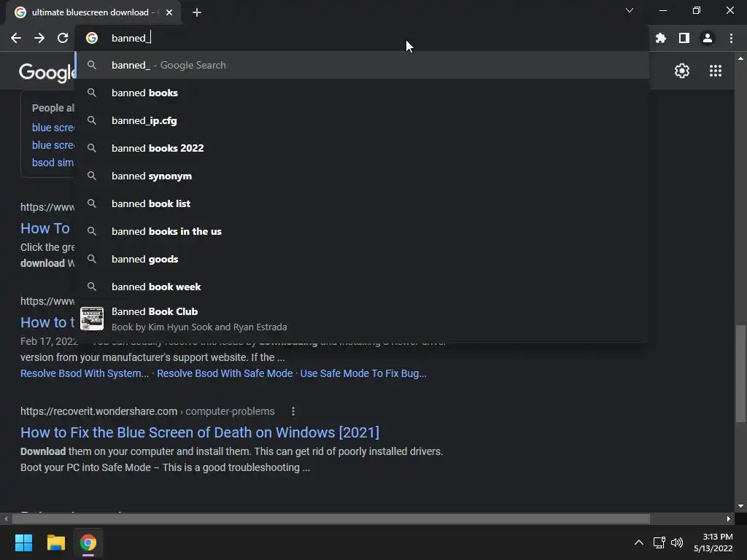Viewport: 747px width, 560px height.
Task: Click the address bar containing banned_
Action: pos(362,38)
